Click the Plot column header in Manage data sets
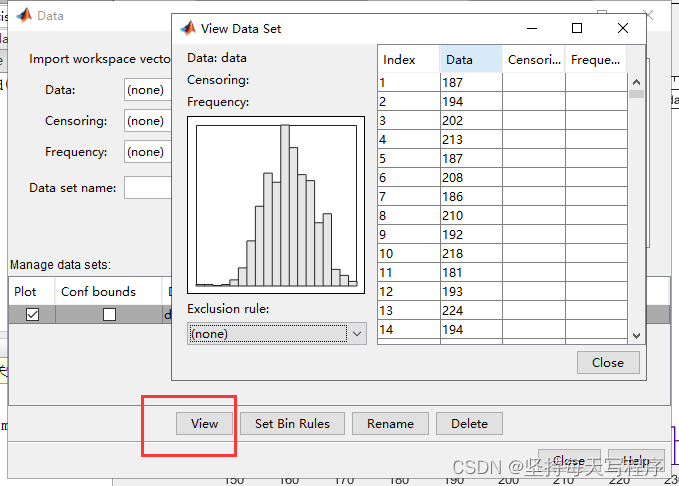Screen dimensions: 679x486 point(32,292)
